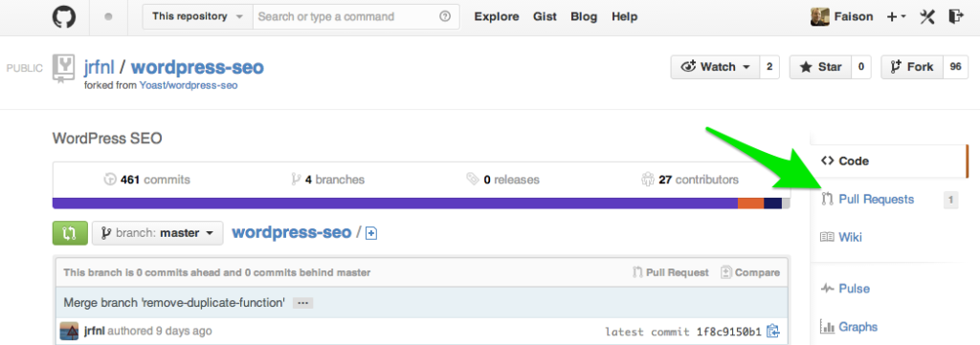Click the jrfnl commit author avatar
This screenshot has width=980, height=345.
click(x=69, y=331)
